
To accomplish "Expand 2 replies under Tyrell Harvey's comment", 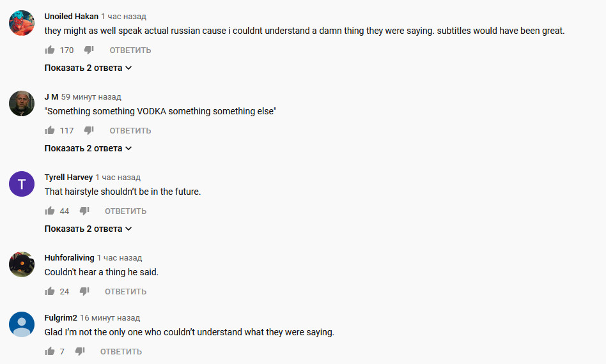I will 88,229.
